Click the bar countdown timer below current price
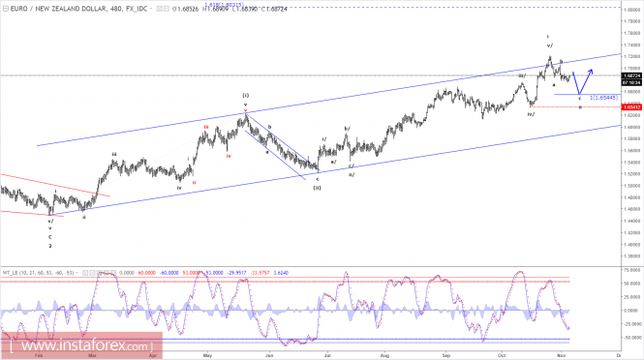This screenshot has height=360, width=644. [631, 82]
